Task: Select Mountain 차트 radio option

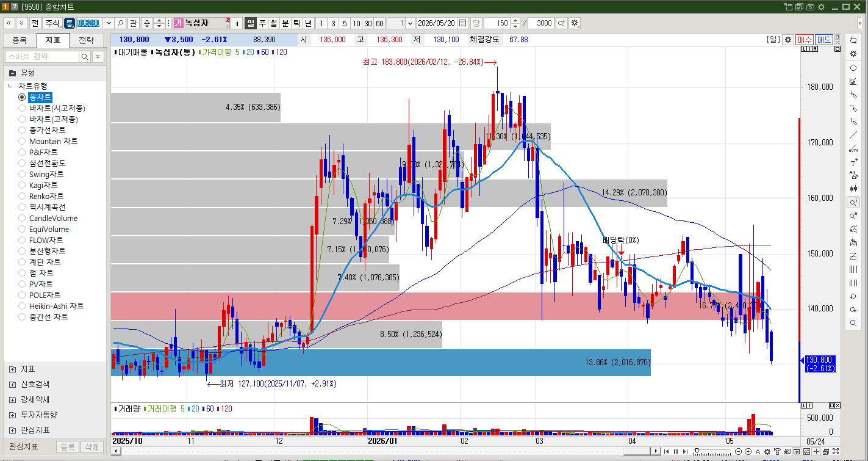Action: coord(48,141)
